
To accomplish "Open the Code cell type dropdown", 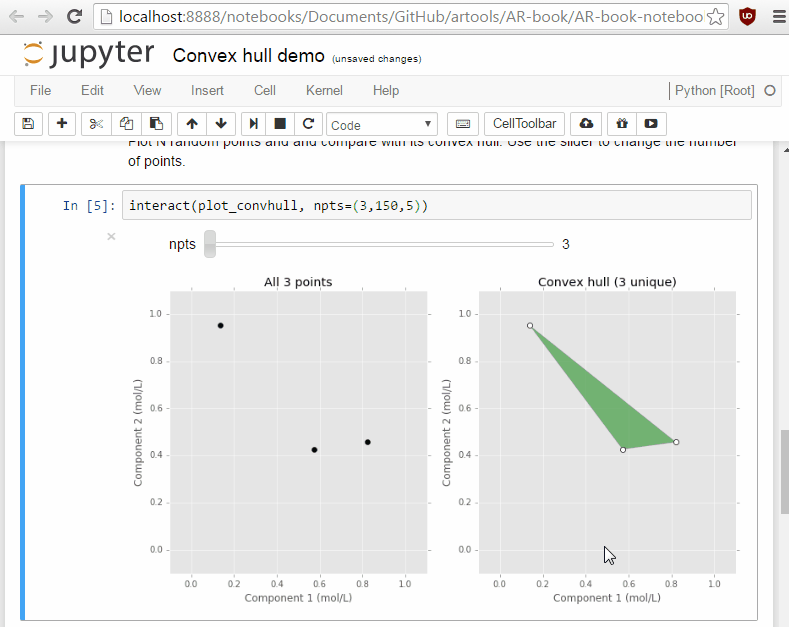I will tap(382, 124).
